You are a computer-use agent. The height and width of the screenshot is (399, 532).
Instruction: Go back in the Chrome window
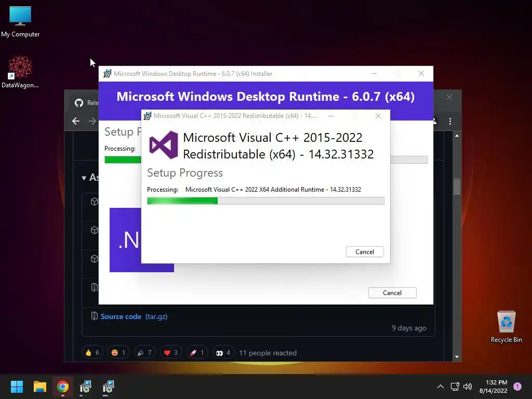point(76,121)
